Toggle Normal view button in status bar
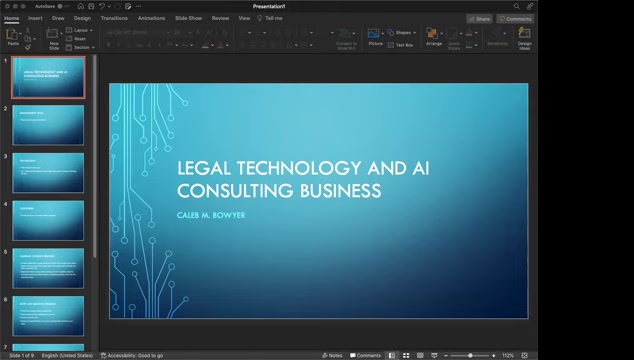634x360 pixels. point(392,356)
